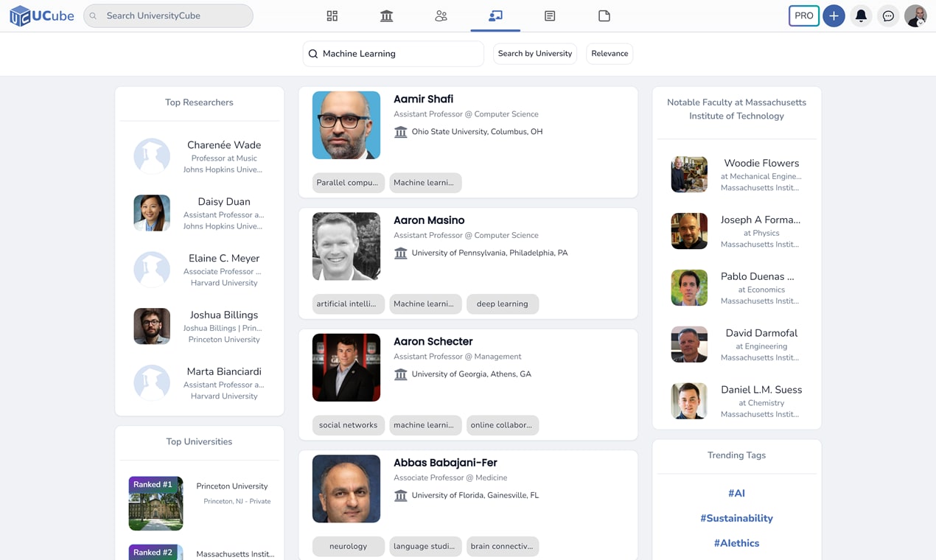Click the icon beside University of Georgia
The height and width of the screenshot is (560, 936).
point(400,374)
